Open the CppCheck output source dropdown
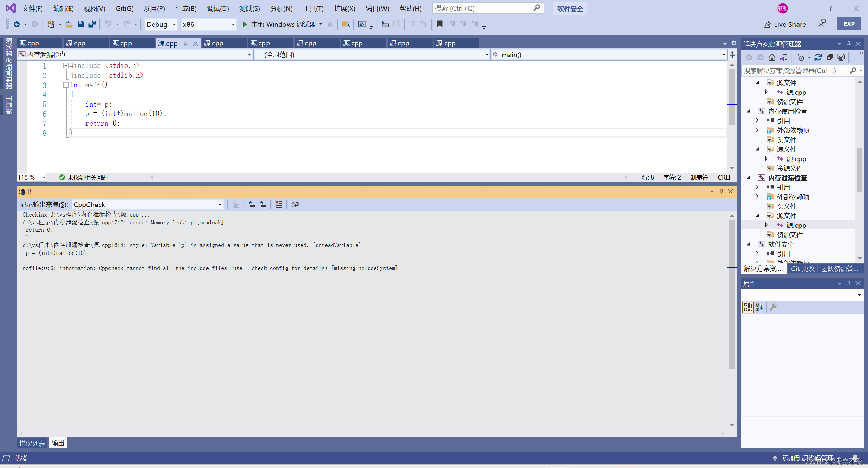The image size is (868, 468). [x=220, y=205]
